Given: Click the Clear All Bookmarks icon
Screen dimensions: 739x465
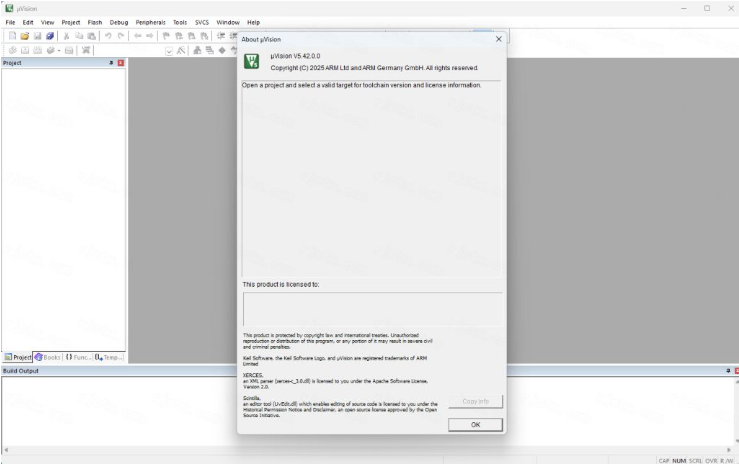Looking at the screenshot, I should point(204,36).
